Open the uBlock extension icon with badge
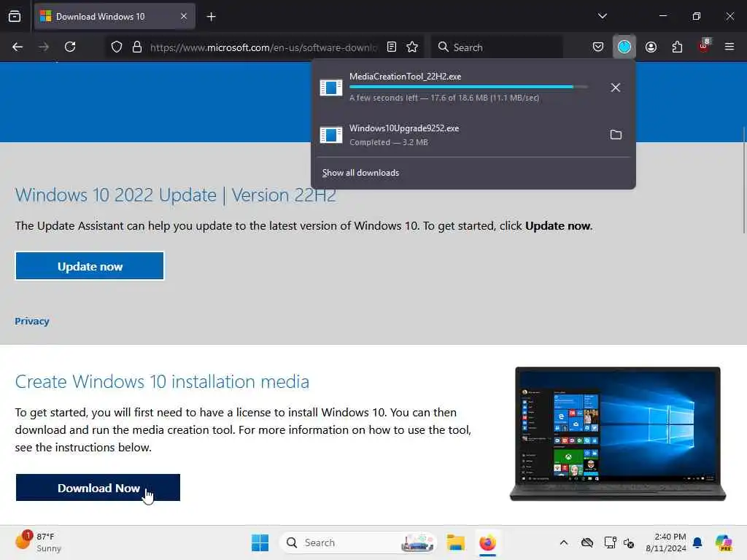The height and width of the screenshot is (560, 747). [x=704, y=46]
